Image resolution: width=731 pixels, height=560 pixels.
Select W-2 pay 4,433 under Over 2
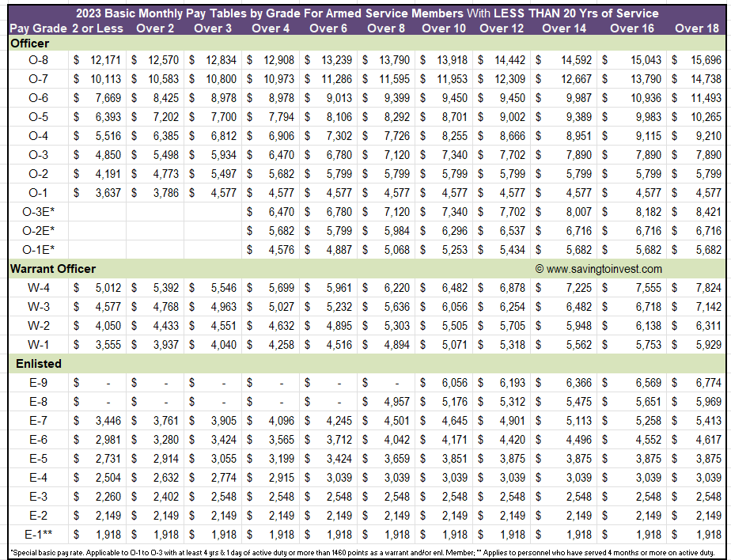(166, 325)
